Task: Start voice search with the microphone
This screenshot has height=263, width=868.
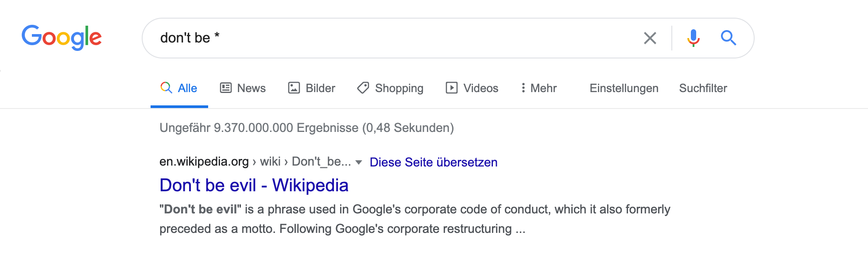Action: 693,38
